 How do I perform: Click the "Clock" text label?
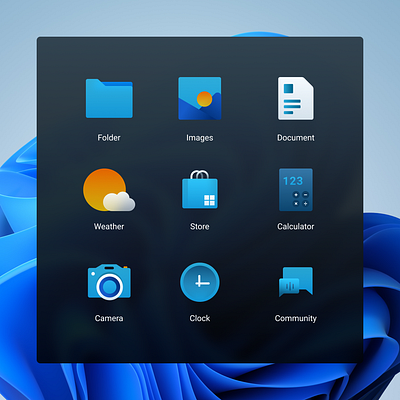click(x=200, y=318)
